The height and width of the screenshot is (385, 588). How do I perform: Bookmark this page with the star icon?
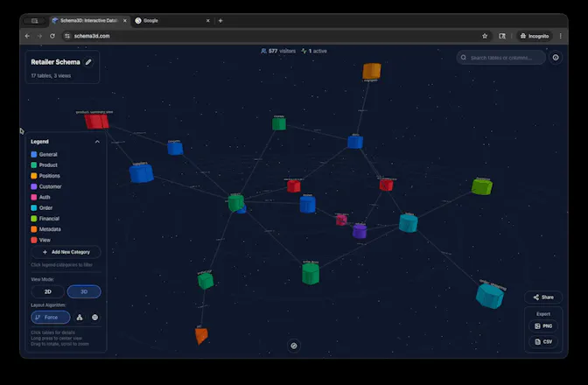[x=485, y=36]
